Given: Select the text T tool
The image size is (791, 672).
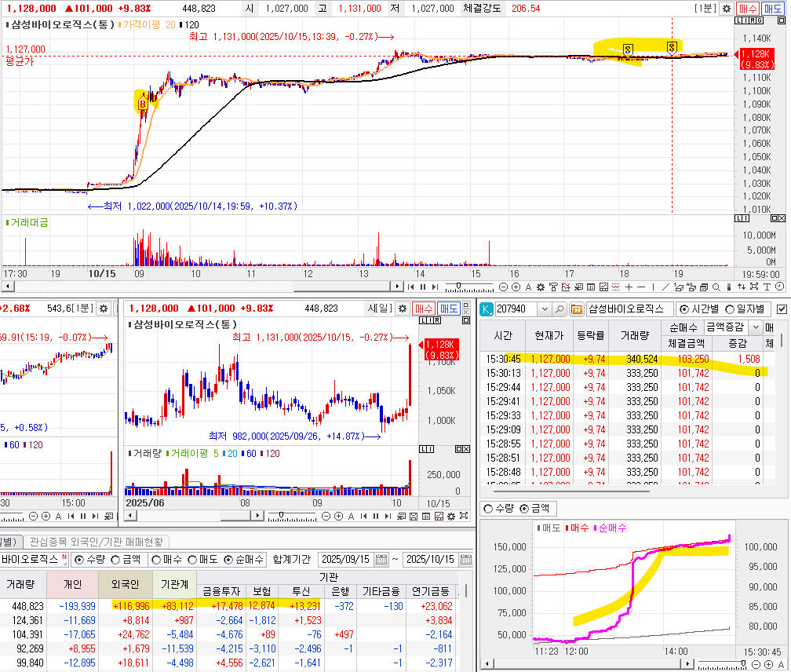Looking at the screenshot, I should [766, 287].
